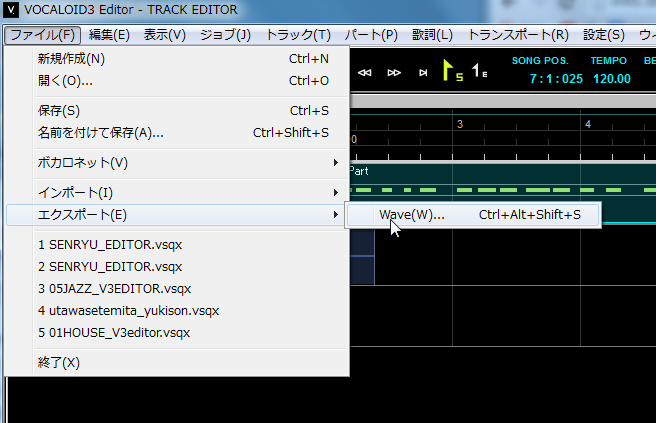Click the VOCALOID3 Editor title bar icon
Screen dimensions: 656x423
[11, 10]
